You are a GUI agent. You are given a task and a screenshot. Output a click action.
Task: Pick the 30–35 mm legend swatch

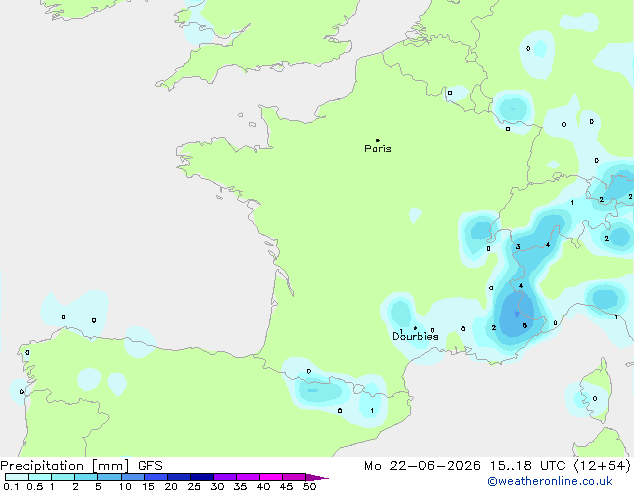[x=224, y=477]
